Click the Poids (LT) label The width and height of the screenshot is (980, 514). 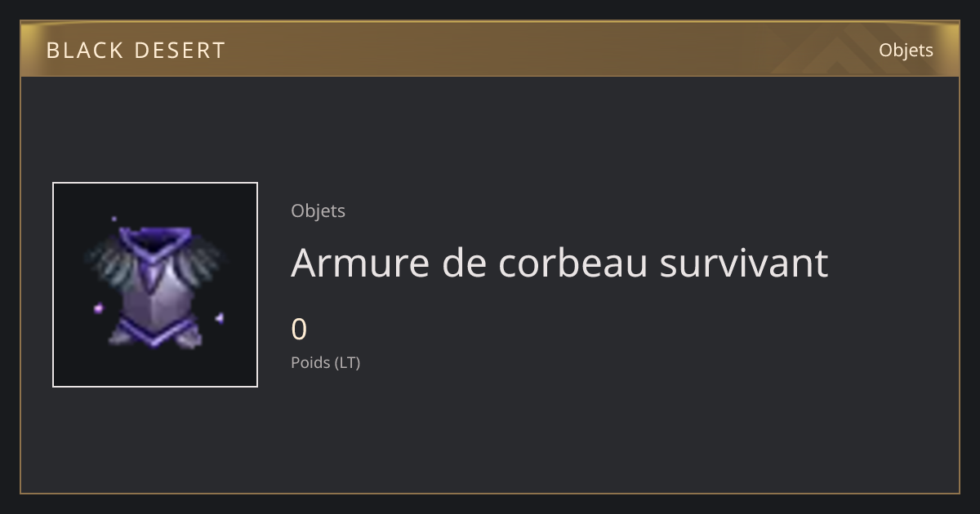326,362
